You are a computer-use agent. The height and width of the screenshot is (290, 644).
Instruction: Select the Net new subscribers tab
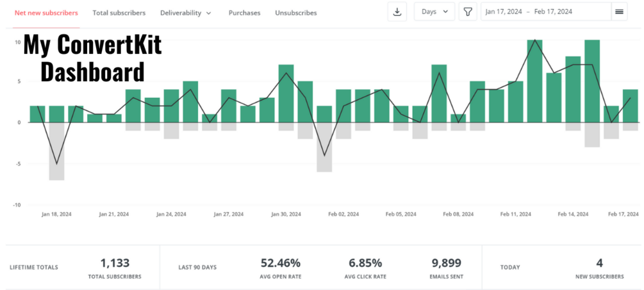coord(46,13)
